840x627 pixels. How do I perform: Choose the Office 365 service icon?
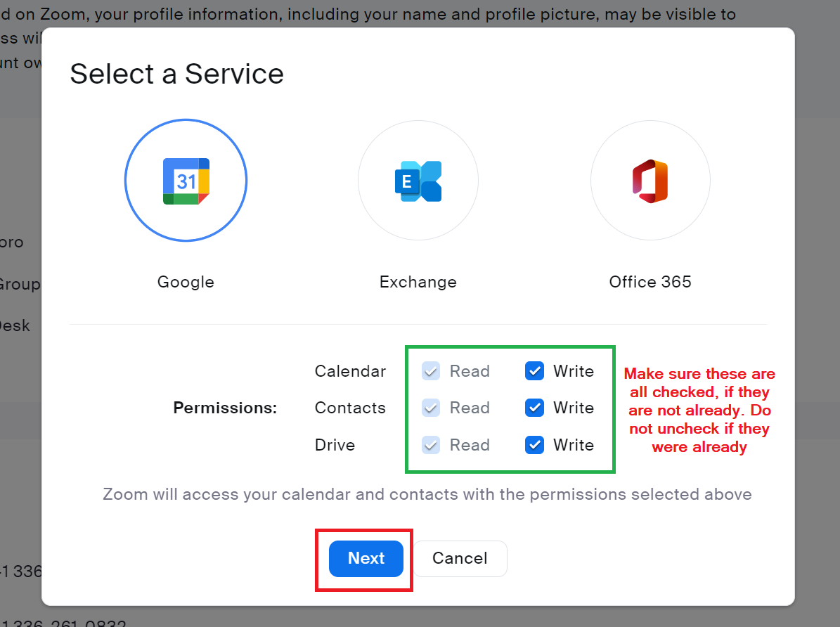pos(650,181)
